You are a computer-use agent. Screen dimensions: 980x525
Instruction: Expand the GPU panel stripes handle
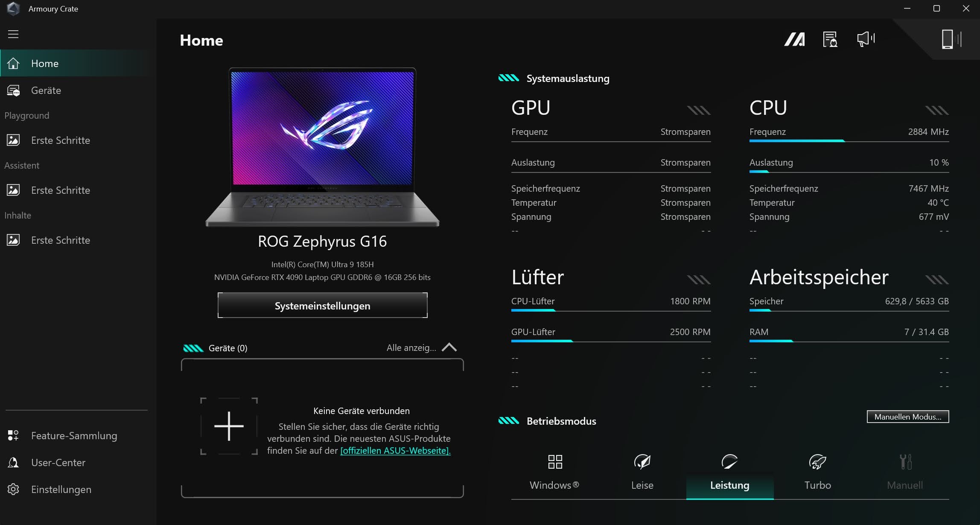699,111
